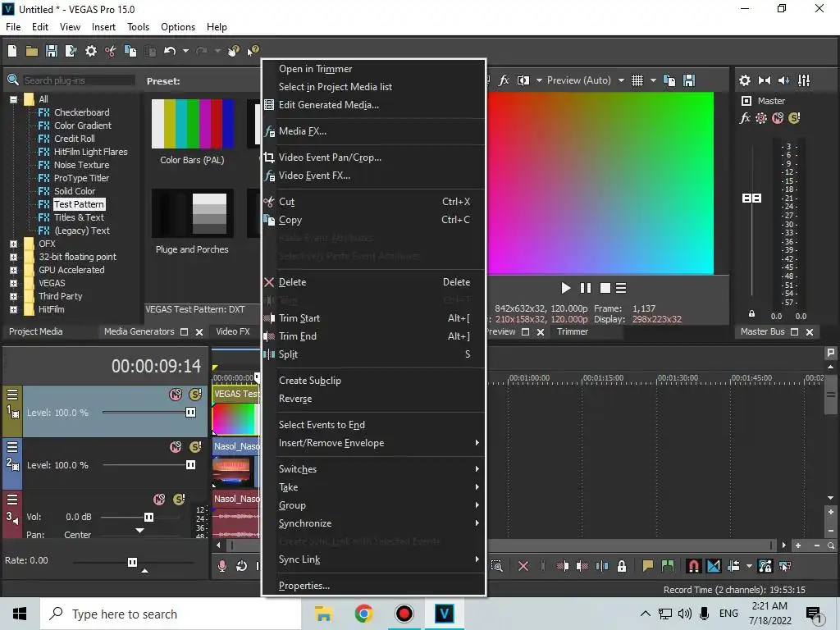This screenshot has height=630, width=840.
Task: Click the audio track 3 Vol slider handle
Action: 149,518
